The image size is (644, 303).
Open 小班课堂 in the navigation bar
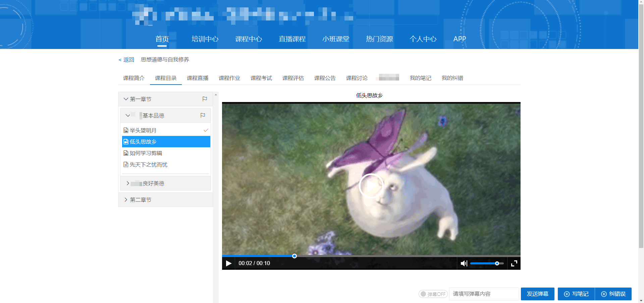[x=336, y=39]
